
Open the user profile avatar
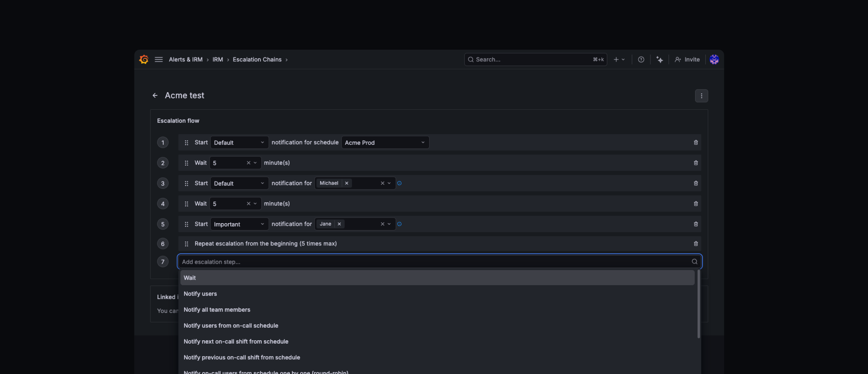(x=714, y=59)
